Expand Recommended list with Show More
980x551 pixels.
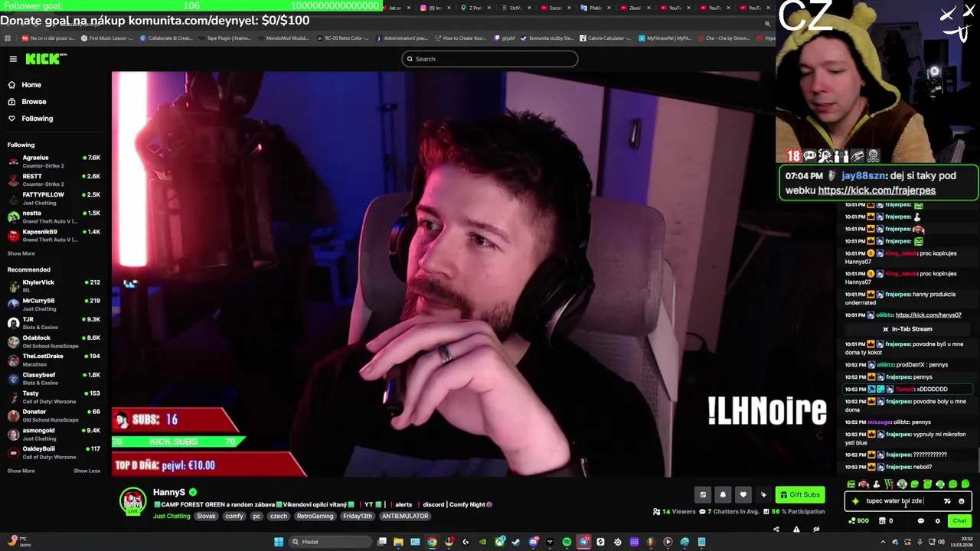[x=21, y=471]
